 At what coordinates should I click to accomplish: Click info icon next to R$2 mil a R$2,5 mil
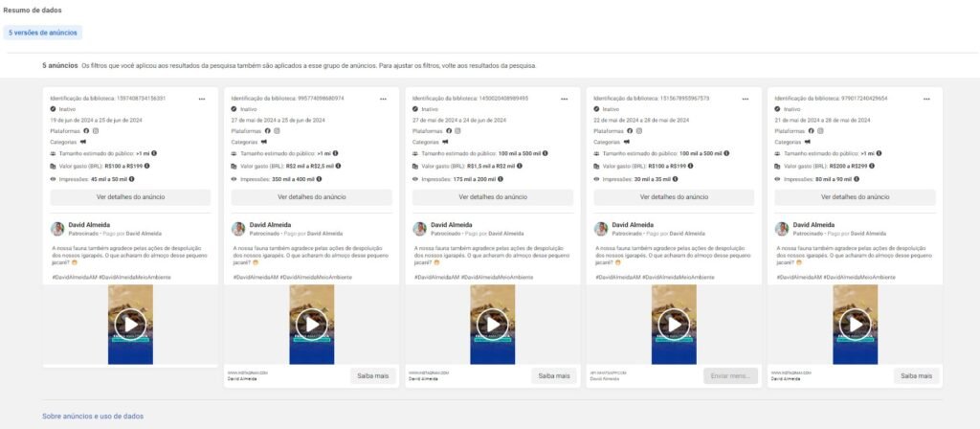coord(337,166)
